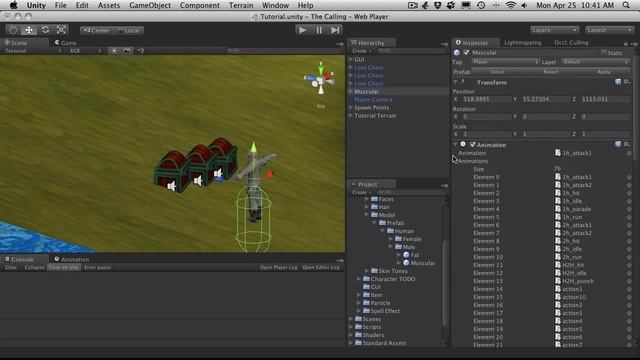Open the RGB render mode dropdown

[x=85, y=51]
